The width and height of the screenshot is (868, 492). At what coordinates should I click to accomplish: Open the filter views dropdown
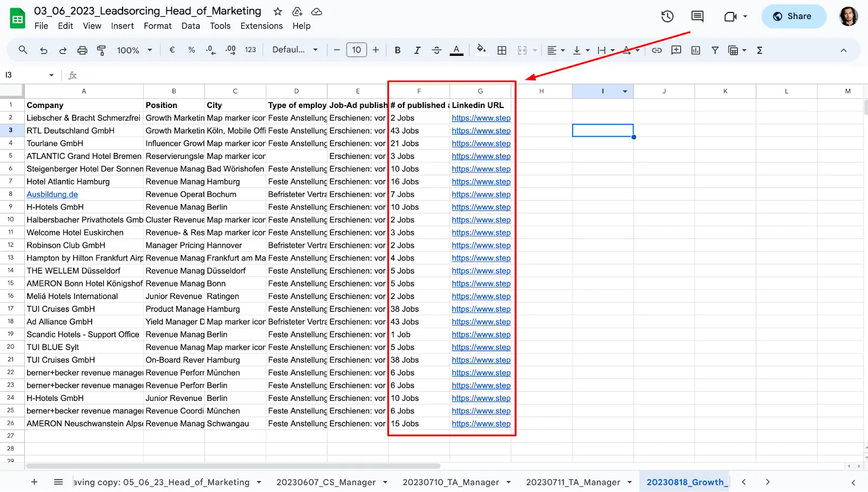click(x=737, y=50)
